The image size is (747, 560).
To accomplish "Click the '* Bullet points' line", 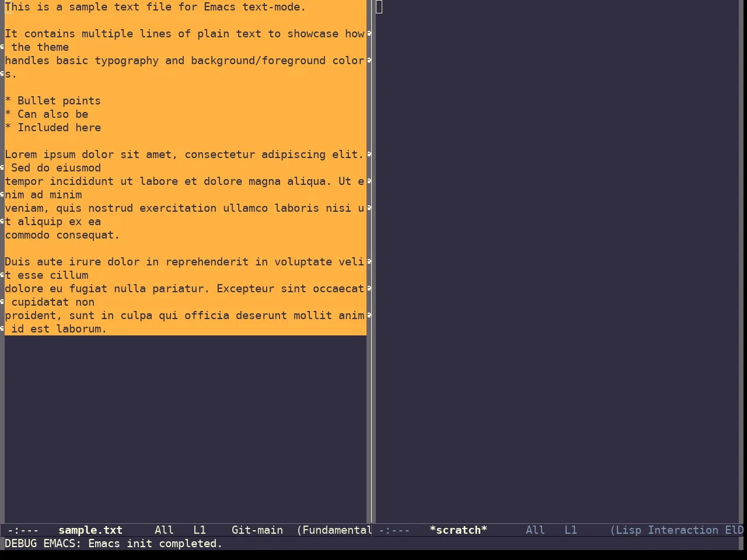I will [x=53, y=101].
